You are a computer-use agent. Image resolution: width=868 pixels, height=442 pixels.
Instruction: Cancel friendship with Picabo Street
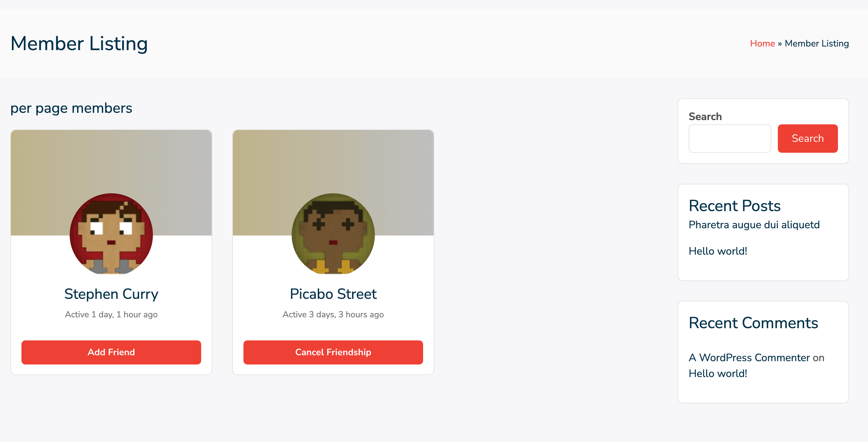tap(333, 352)
